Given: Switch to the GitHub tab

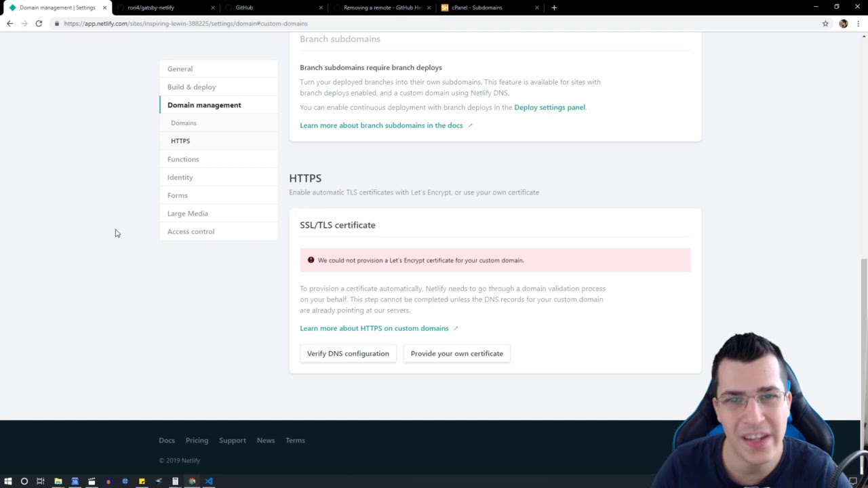Looking at the screenshot, I should [271, 7].
